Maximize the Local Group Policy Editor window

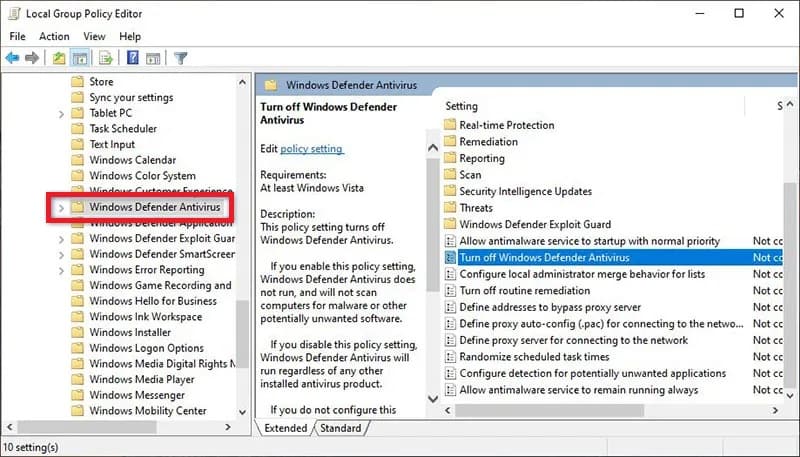point(739,13)
